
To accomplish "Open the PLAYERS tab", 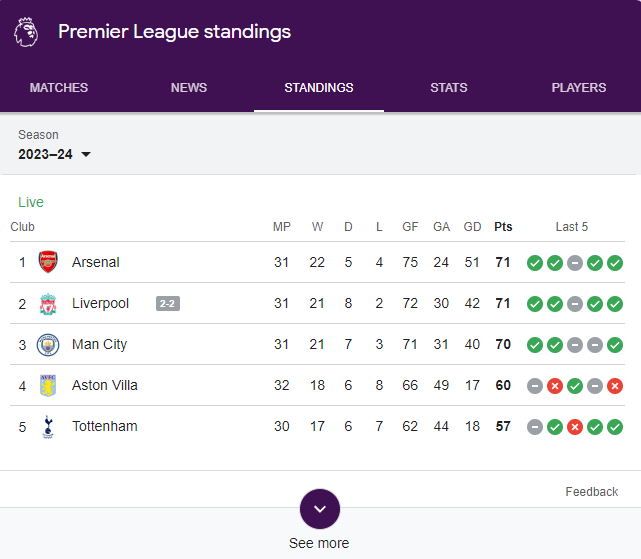I will tap(578, 88).
